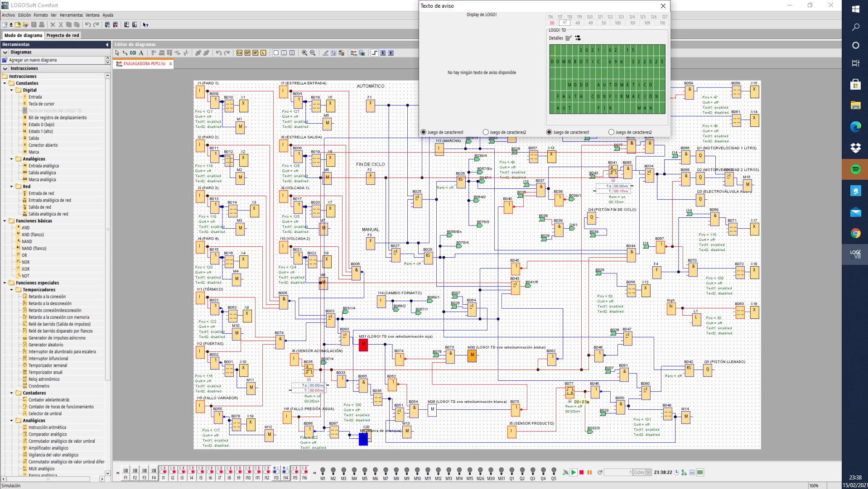Collapse the Temporizadores tree node

click(12, 290)
